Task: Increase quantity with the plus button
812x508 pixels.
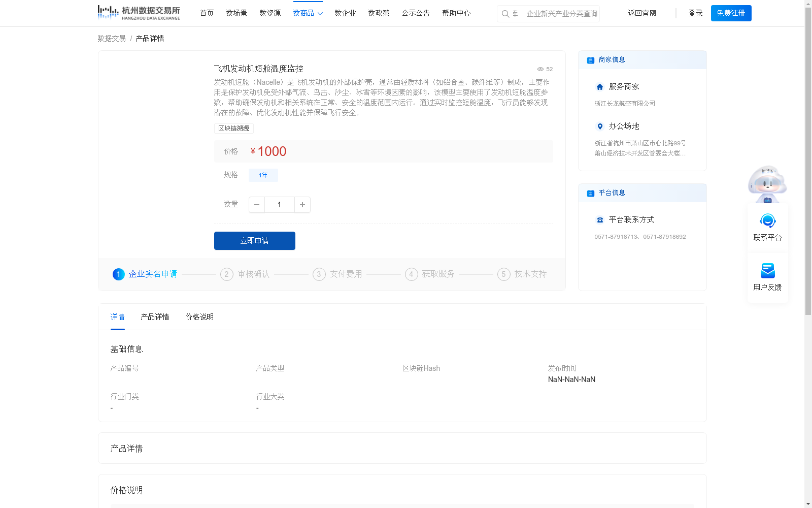Action: pos(302,205)
